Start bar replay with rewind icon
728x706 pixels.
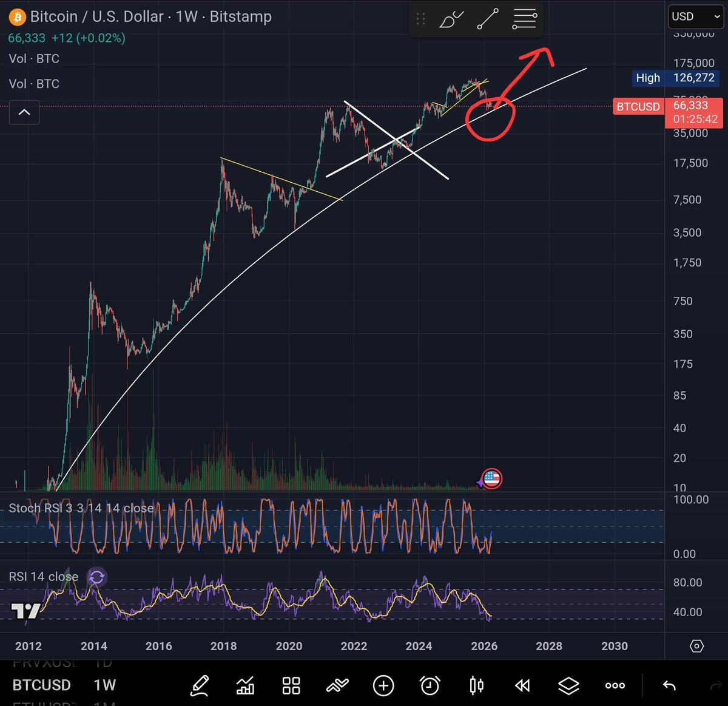coord(522,686)
